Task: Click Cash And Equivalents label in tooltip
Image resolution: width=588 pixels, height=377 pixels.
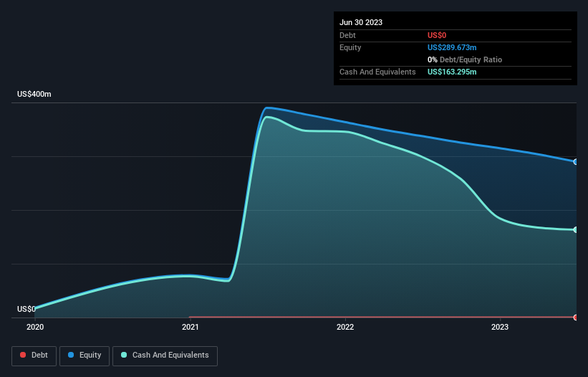Action: click(x=377, y=72)
